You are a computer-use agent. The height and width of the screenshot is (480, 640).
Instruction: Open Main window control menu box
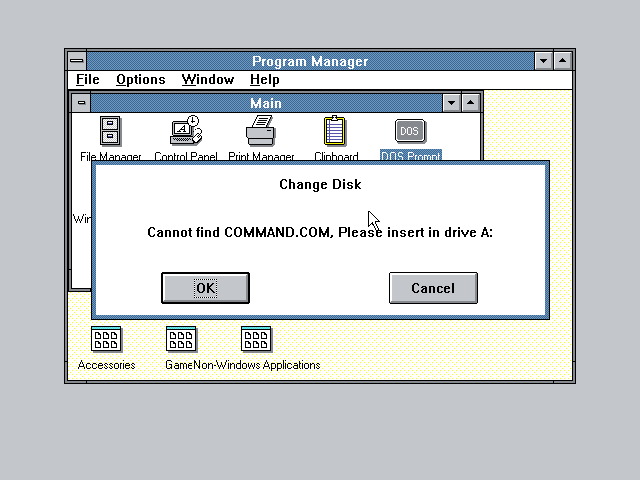(x=81, y=103)
